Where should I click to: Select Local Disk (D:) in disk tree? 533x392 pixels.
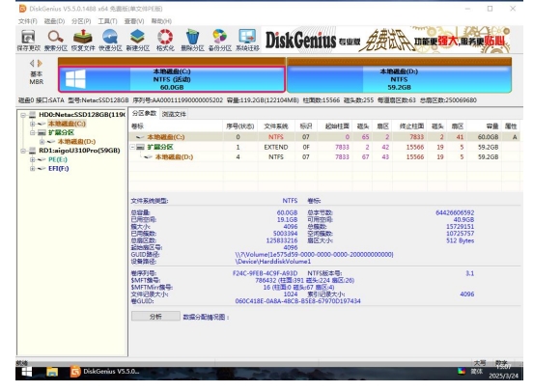[x=76, y=141]
